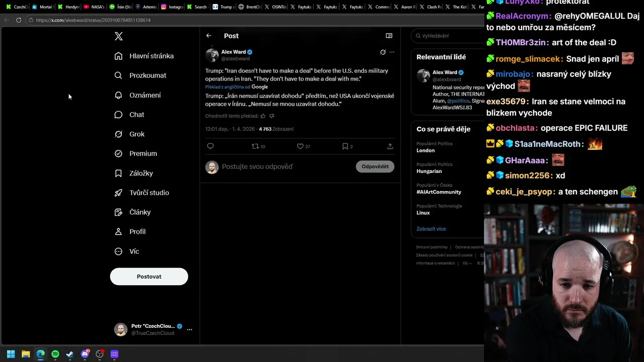Click the browser reload button
644x362 pixels.
click(19, 20)
